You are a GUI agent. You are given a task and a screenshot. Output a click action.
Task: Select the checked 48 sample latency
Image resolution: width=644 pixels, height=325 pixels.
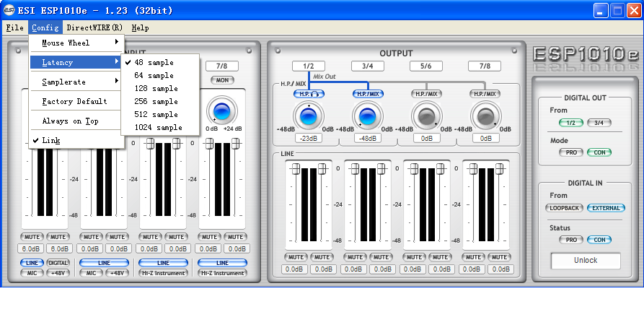point(160,63)
